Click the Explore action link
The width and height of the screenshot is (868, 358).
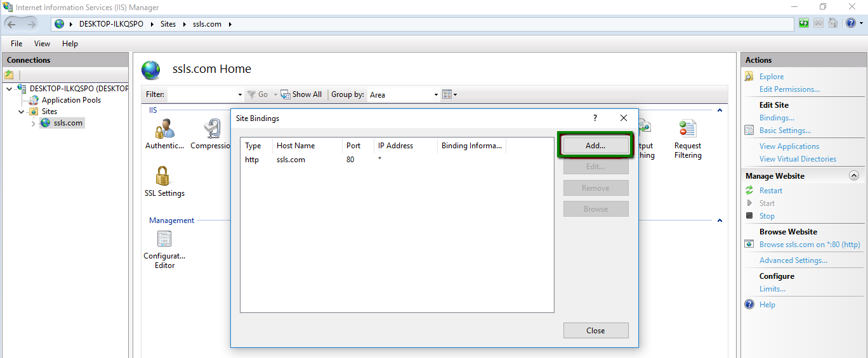[x=772, y=77]
